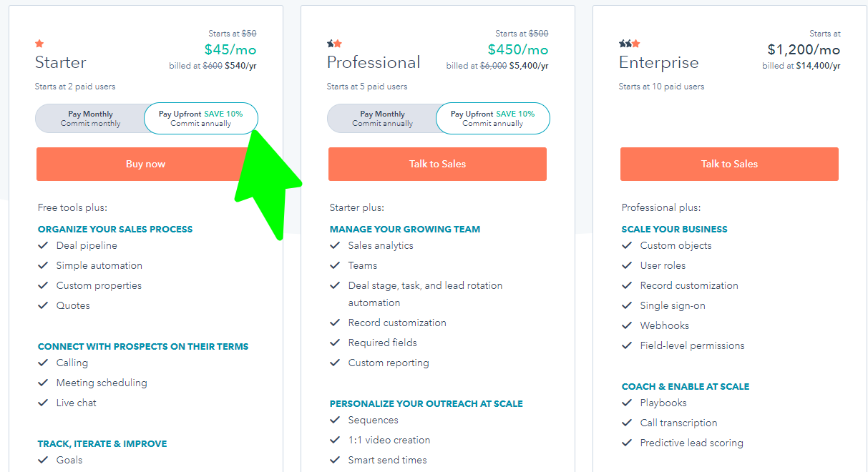
Task: Click the Buy now button for Starter
Action: click(146, 164)
